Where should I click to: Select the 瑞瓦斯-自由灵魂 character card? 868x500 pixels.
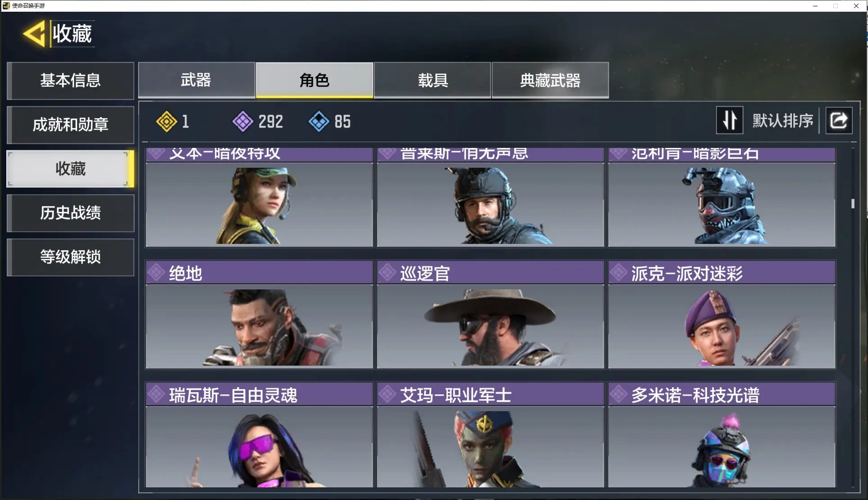[259, 435]
